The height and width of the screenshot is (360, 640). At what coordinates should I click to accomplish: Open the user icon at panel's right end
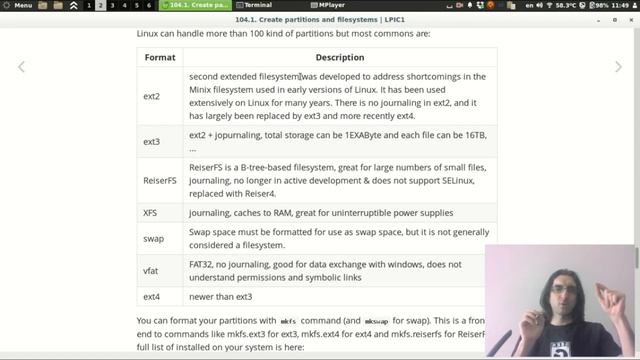(635, 5)
